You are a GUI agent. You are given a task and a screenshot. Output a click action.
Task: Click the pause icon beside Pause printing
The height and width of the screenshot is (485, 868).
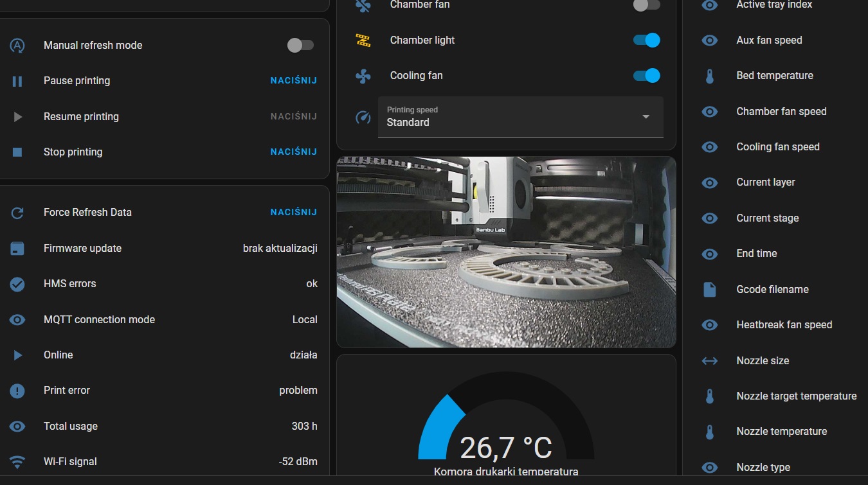pyautogui.click(x=17, y=81)
